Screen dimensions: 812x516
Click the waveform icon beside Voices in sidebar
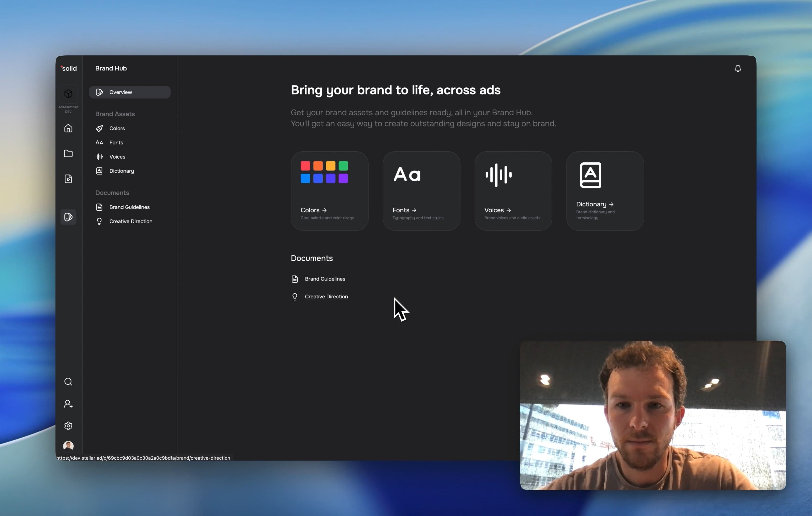(99, 157)
